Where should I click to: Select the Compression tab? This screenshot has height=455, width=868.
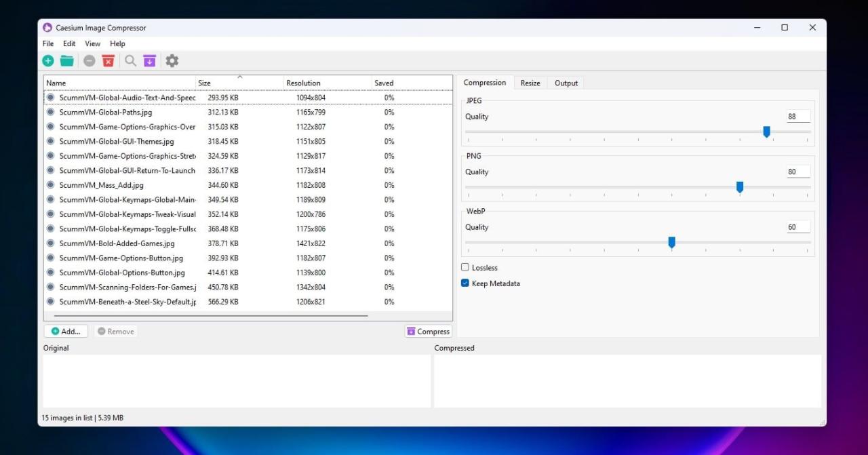click(485, 83)
